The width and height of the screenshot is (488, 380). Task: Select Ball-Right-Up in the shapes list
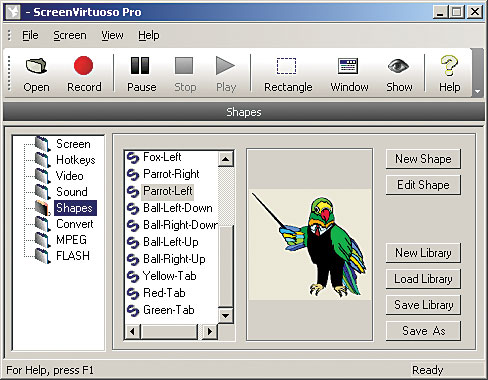point(174,259)
